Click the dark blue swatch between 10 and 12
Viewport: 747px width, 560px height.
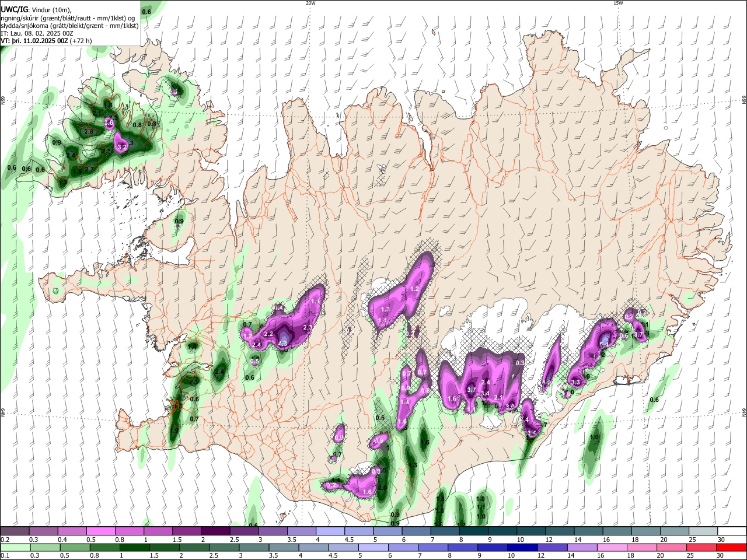click(522, 547)
